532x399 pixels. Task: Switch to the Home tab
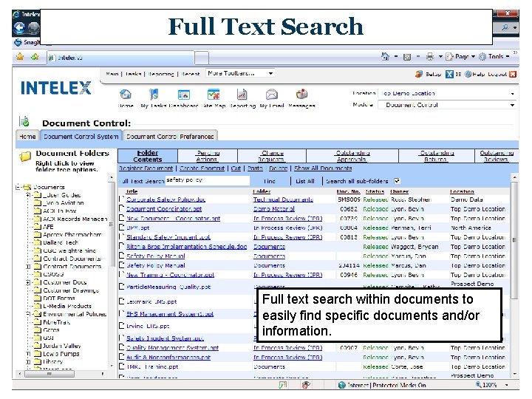coord(27,137)
